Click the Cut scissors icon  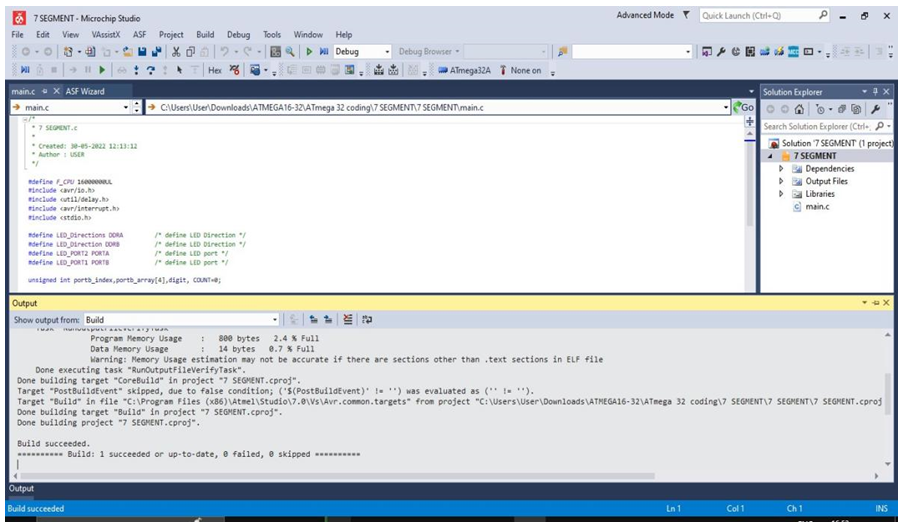(x=176, y=51)
